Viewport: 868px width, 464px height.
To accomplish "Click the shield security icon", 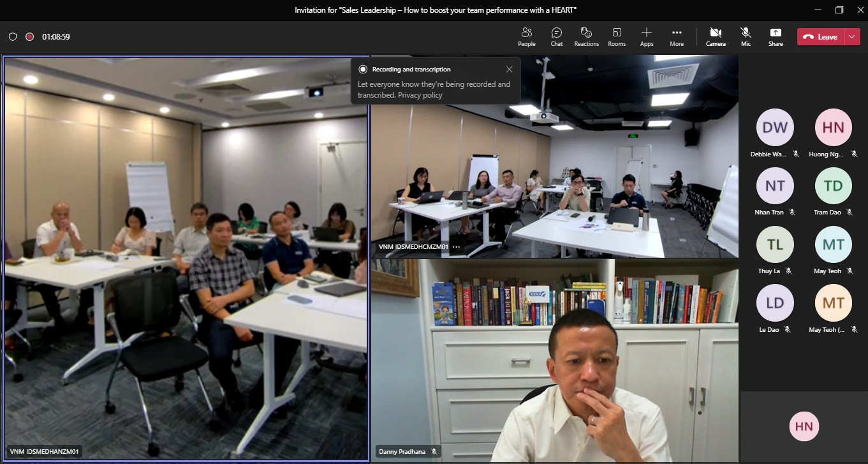I will pos(13,37).
